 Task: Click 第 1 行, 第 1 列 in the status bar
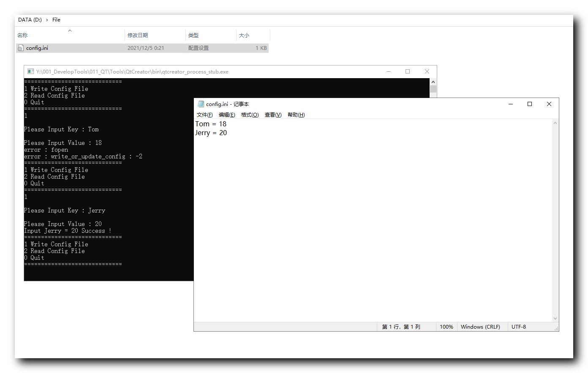tap(401, 327)
